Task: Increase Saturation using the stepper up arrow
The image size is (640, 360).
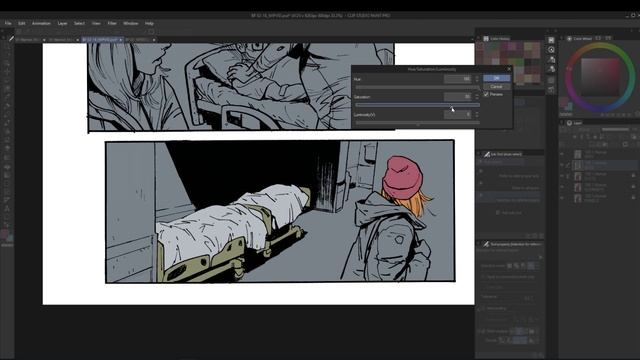Action: pos(477,95)
